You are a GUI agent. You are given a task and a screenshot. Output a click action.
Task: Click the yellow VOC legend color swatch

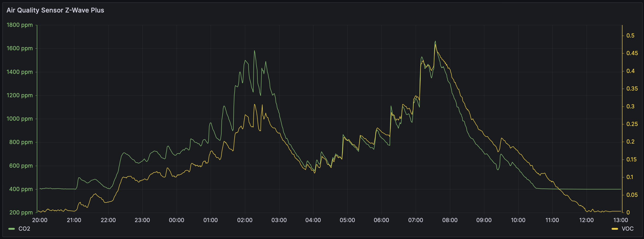[x=615, y=229]
